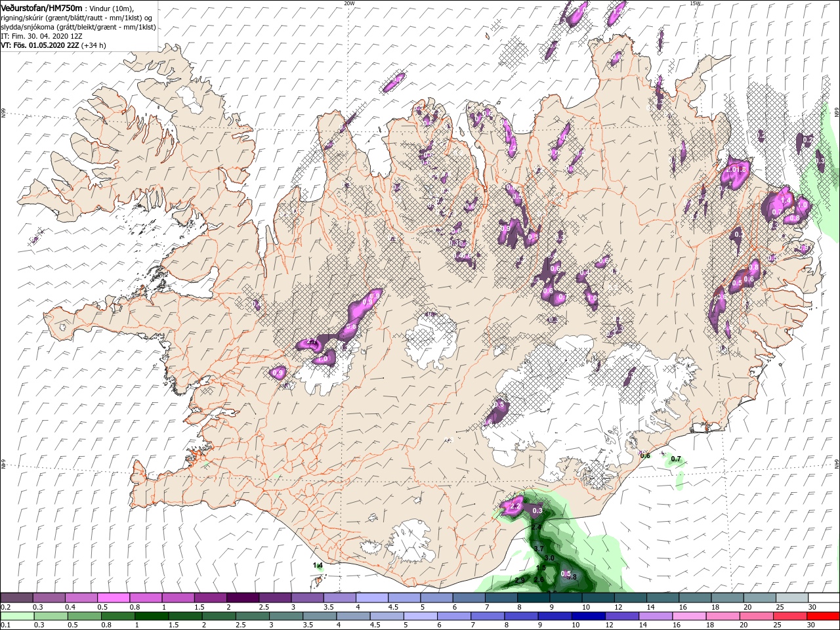
Task: Select the bright red rain swatch above 30
Action: tap(823, 616)
